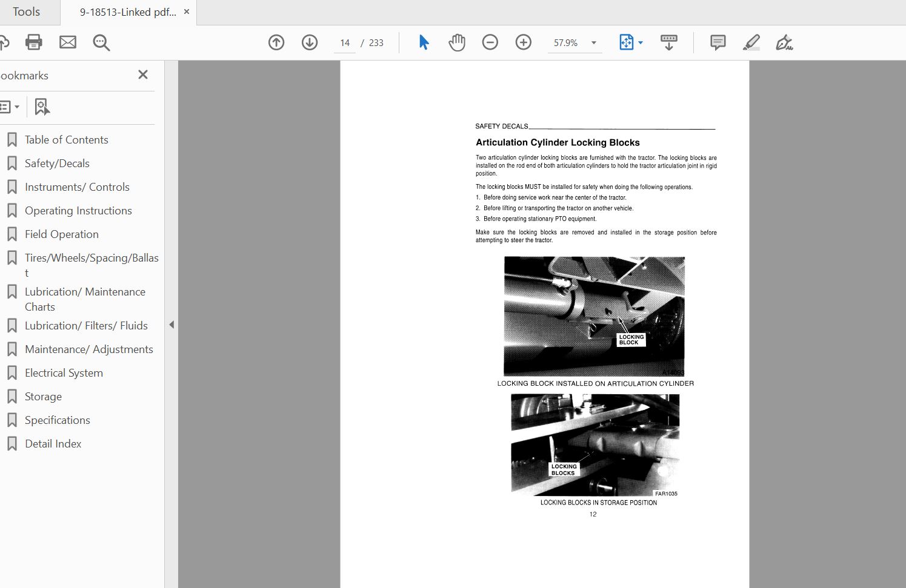Jump to Lubrication/ Maintenance Charts bookmark
906x588 pixels.
pyautogui.click(x=85, y=299)
